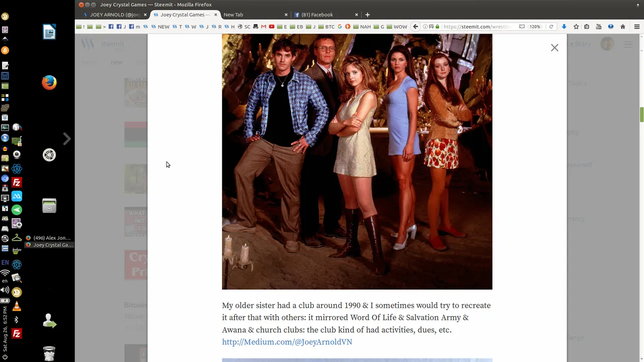
Task: Open the Ubuntu MATE logo icon
Action: (49, 155)
